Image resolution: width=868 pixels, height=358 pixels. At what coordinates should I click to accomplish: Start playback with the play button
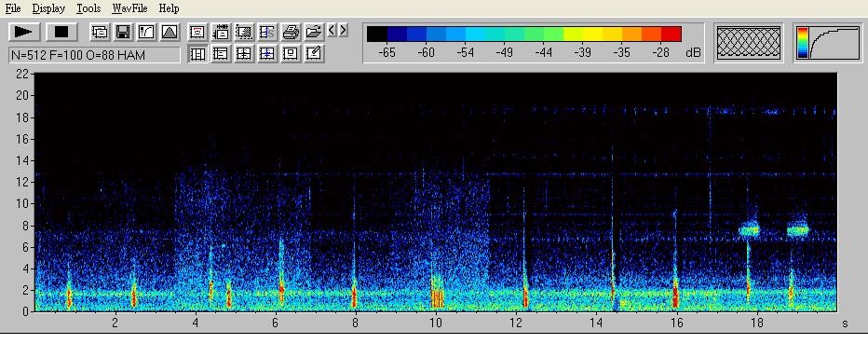coord(24,32)
